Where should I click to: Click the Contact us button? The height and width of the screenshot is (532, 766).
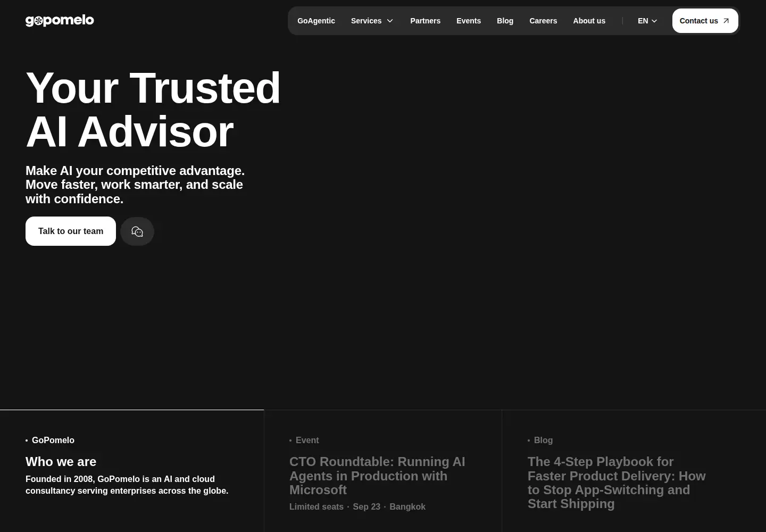pyautogui.click(x=705, y=21)
